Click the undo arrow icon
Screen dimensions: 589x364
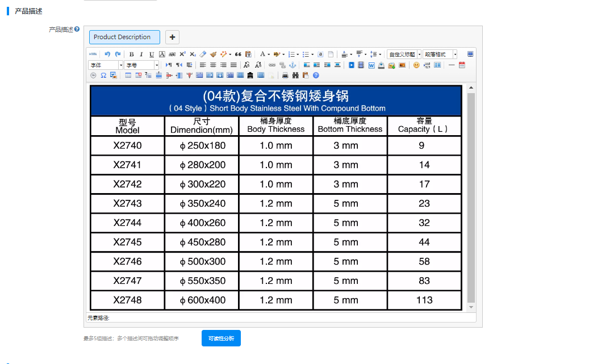click(x=107, y=55)
